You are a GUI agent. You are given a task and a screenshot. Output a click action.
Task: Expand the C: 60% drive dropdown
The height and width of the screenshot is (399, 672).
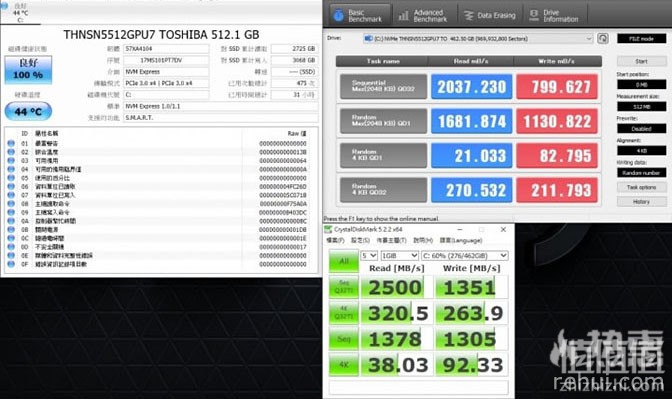(465, 255)
